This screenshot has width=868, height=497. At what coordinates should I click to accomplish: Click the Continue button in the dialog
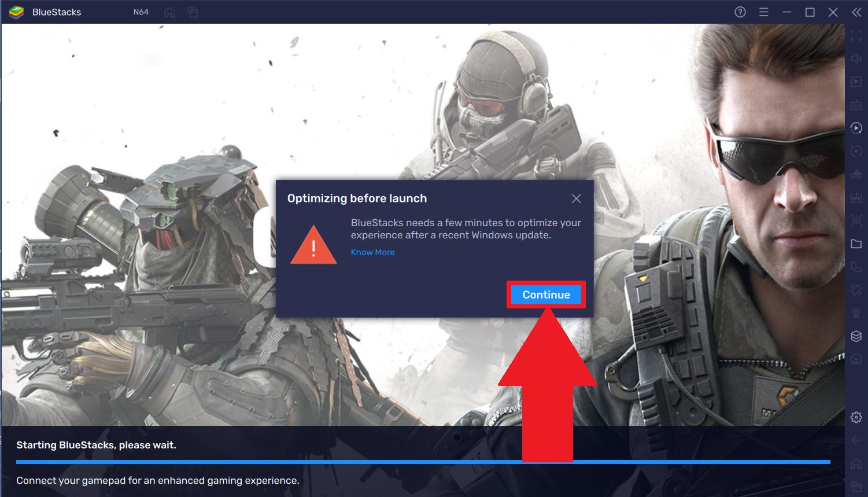pyautogui.click(x=546, y=294)
